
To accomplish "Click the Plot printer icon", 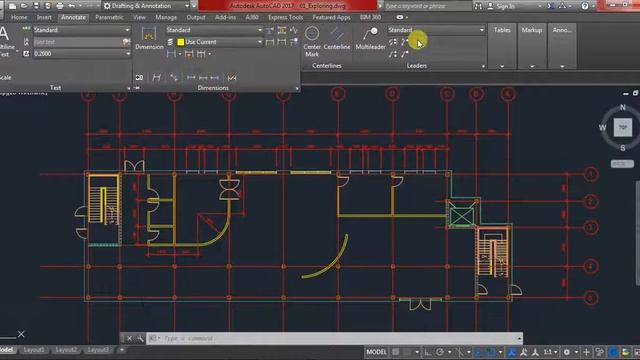I will point(60,6).
